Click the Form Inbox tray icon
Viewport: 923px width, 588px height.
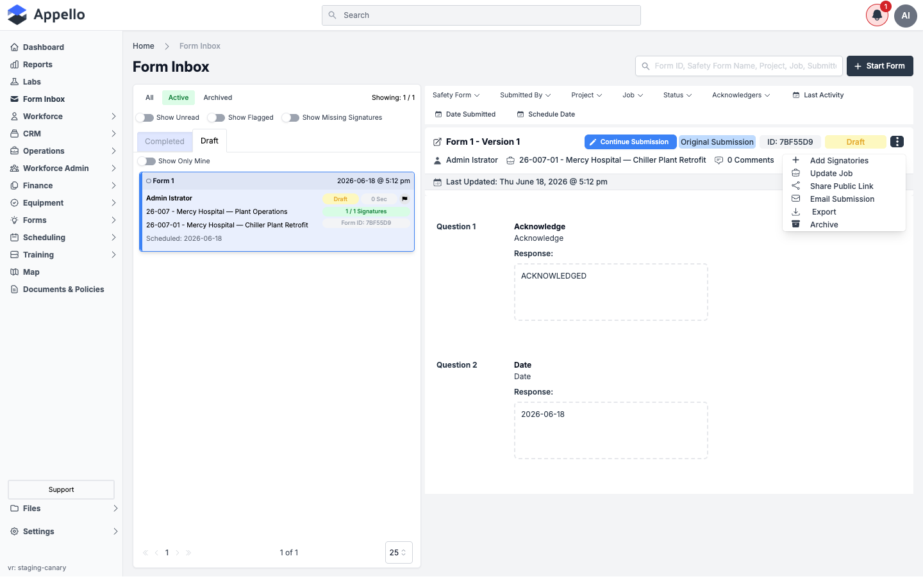click(14, 99)
